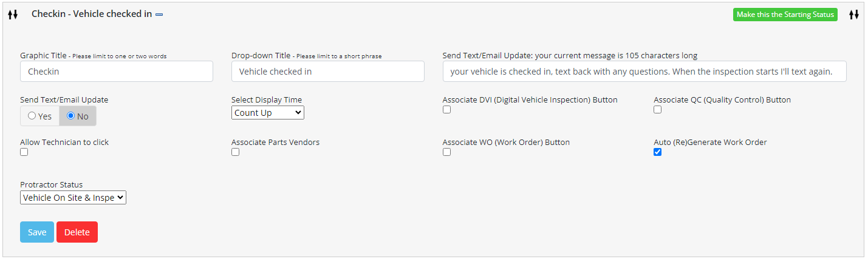Focus the Drop-down Title text field
This screenshot has height=259, width=868.
[x=327, y=72]
